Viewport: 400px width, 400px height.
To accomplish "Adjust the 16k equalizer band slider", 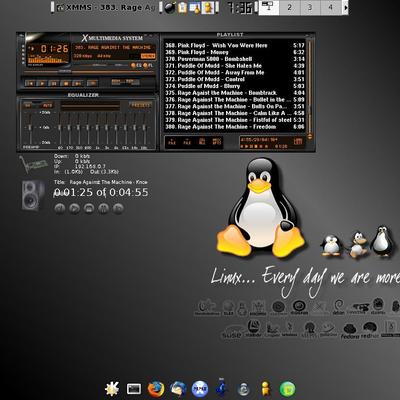I will pos(144,128).
